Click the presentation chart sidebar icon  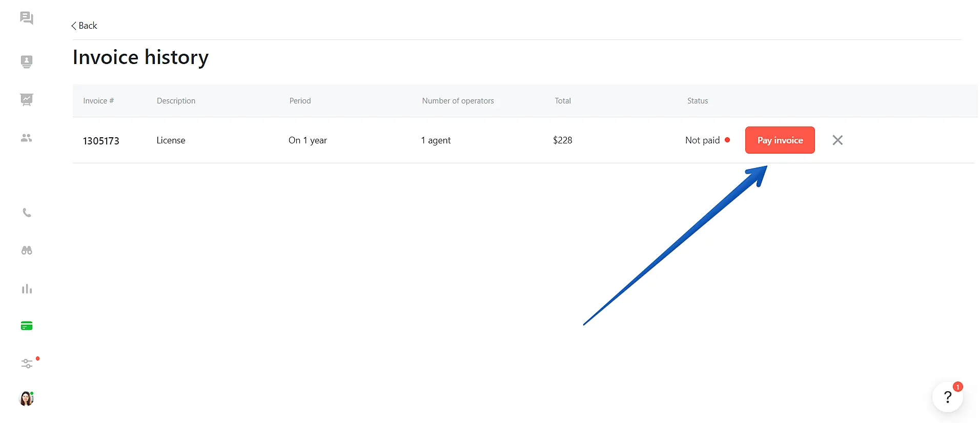(x=27, y=99)
